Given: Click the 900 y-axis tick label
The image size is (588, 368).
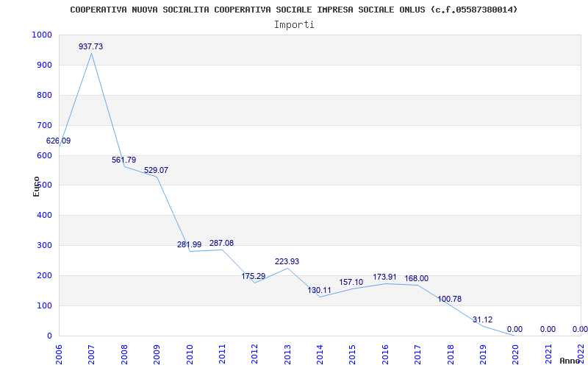Looking at the screenshot, I should [45, 65].
